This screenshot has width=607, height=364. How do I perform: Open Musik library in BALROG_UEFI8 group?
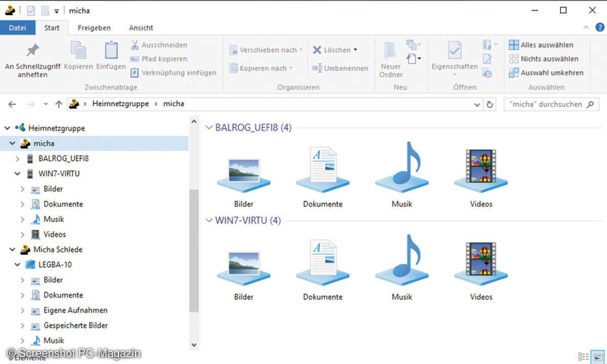(x=402, y=175)
